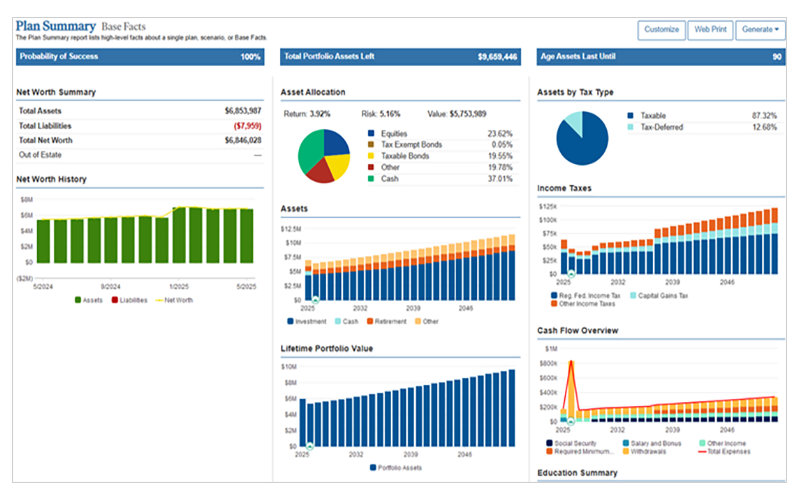Click the 2025 marker icon on Assets chart
Screen dimensions: 800x500
tap(315, 299)
